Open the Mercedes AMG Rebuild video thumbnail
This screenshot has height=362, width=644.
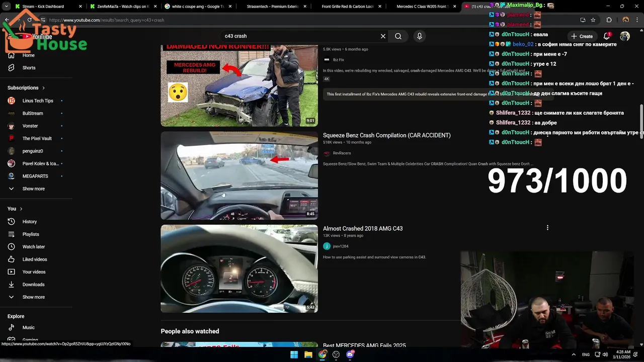(x=239, y=85)
